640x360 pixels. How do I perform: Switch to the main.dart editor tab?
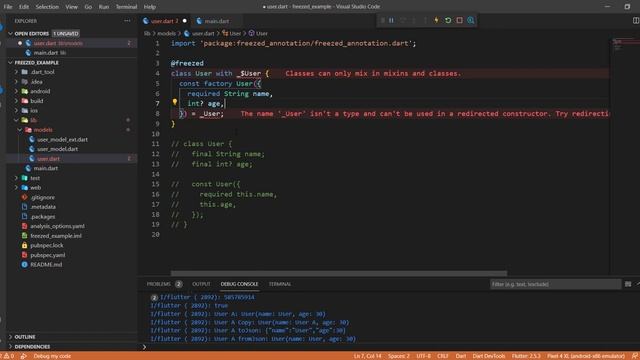click(216, 21)
